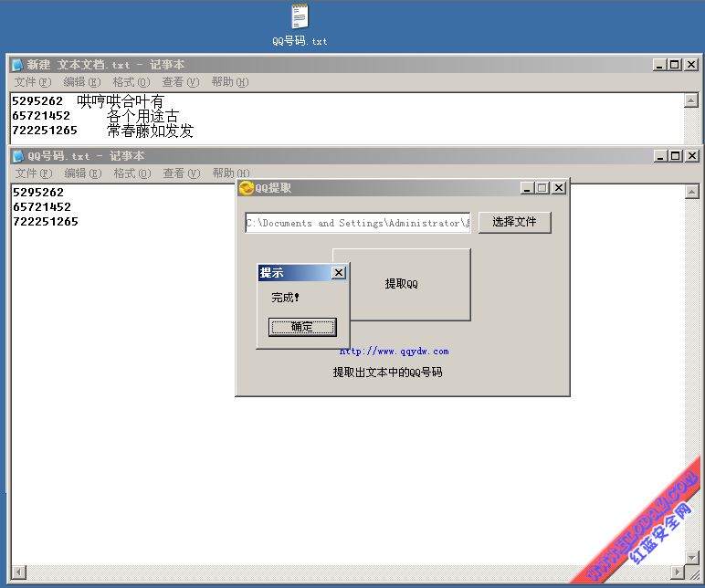Click the QQ提取 window title text
Image resolution: width=705 pixels, height=588 pixels.
click(273, 188)
